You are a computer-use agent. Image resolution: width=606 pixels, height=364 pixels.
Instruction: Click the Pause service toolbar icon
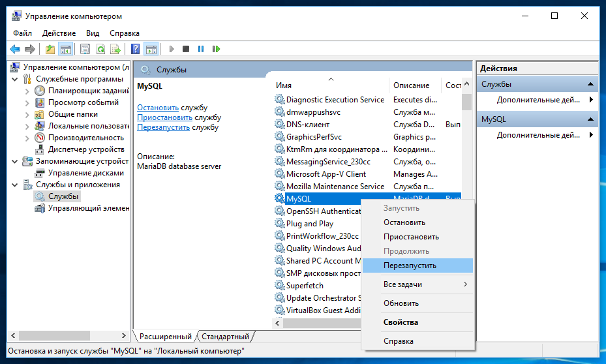click(x=201, y=49)
